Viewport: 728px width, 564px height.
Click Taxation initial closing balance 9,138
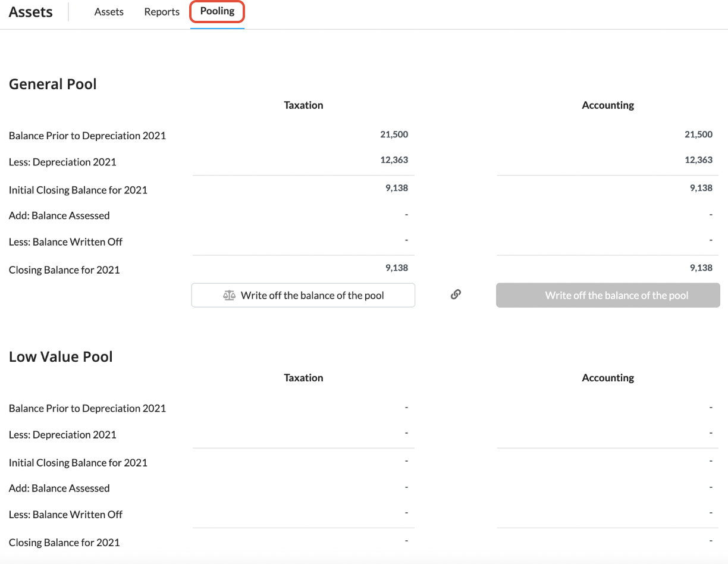[397, 188]
